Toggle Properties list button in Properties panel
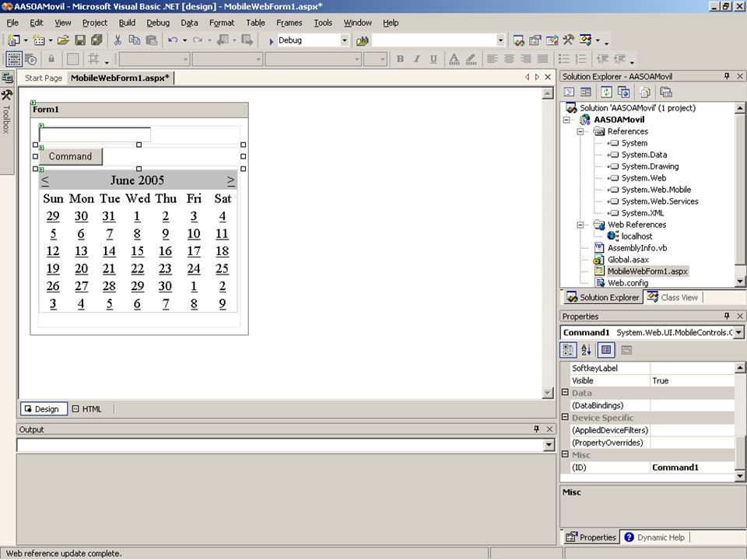This screenshot has width=747, height=560. pyautogui.click(x=606, y=350)
